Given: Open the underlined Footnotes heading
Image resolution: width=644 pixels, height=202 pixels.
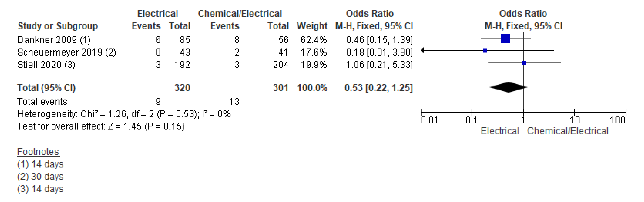Looking at the screenshot, I should pyautogui.click(x=38, y=152).
